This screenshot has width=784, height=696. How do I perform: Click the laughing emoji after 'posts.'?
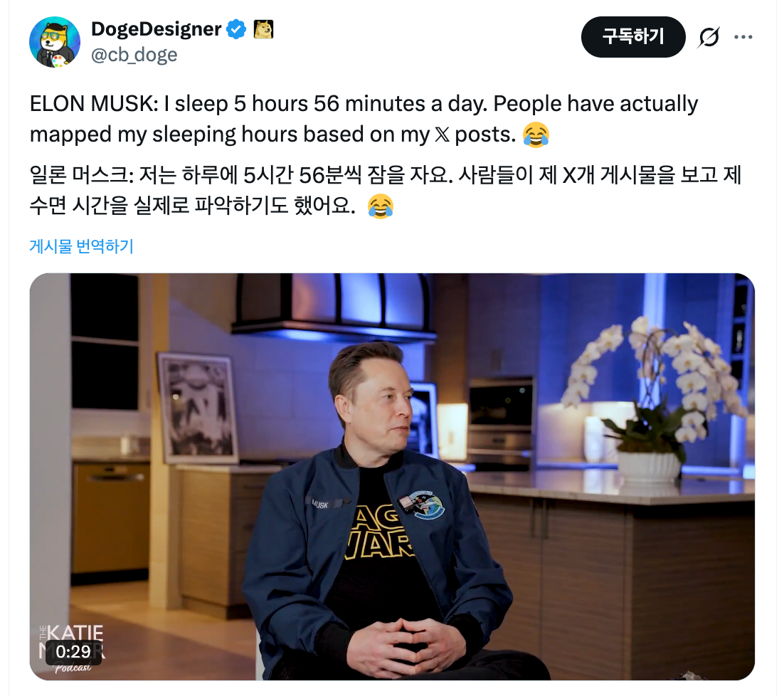536,135
